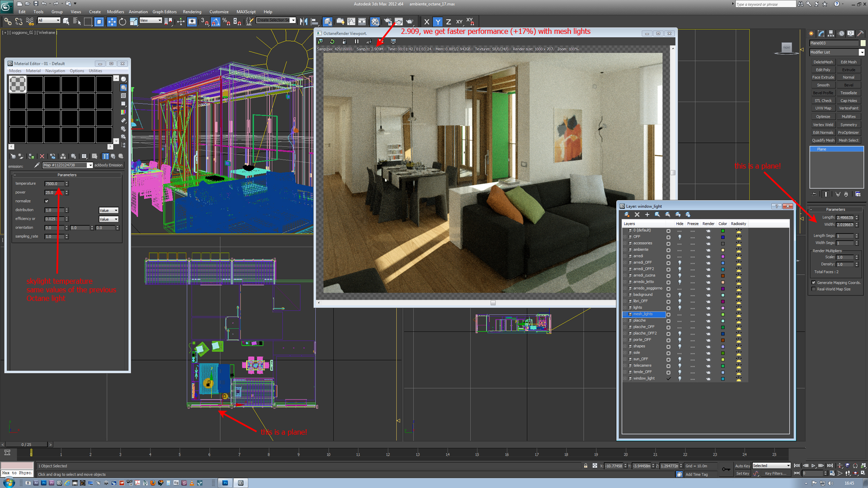Click the ProOptimizer modifier button
This screenshot has width=868, height=488.
848,133
